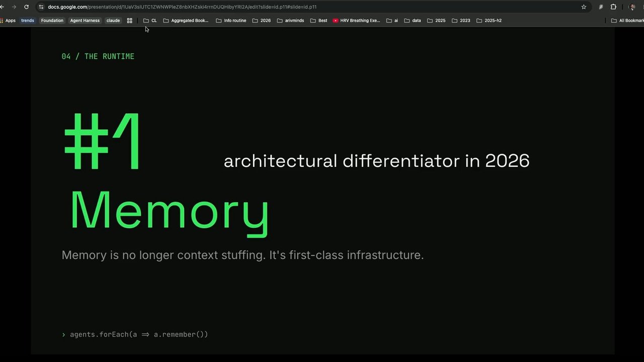Click the feather extension icon
The height and width of the screenshot is (362, 644).
(601, 7)
